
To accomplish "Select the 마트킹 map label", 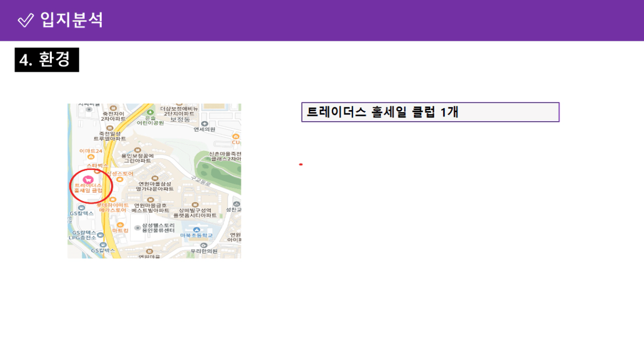I will click(120, 231).
